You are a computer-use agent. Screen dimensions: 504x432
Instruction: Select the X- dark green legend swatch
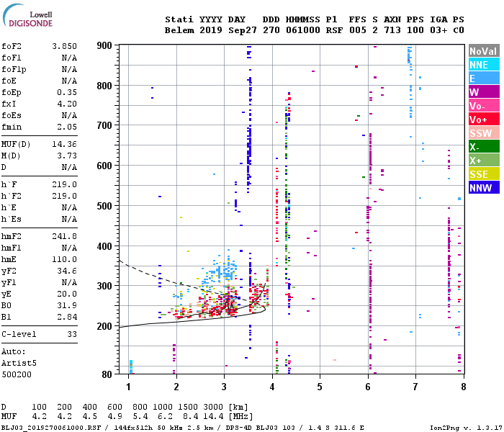[x=484, y=147]
